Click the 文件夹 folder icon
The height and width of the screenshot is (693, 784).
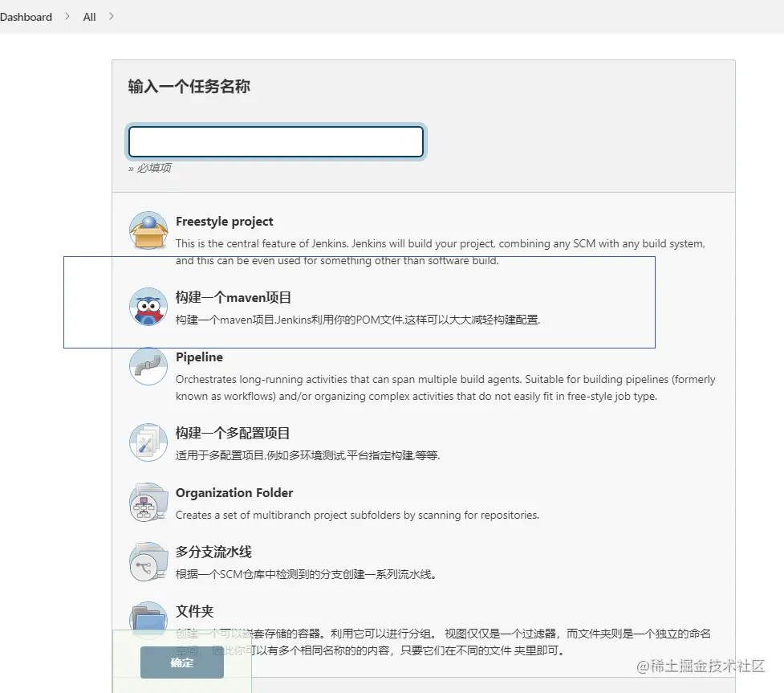pos(148,621)
